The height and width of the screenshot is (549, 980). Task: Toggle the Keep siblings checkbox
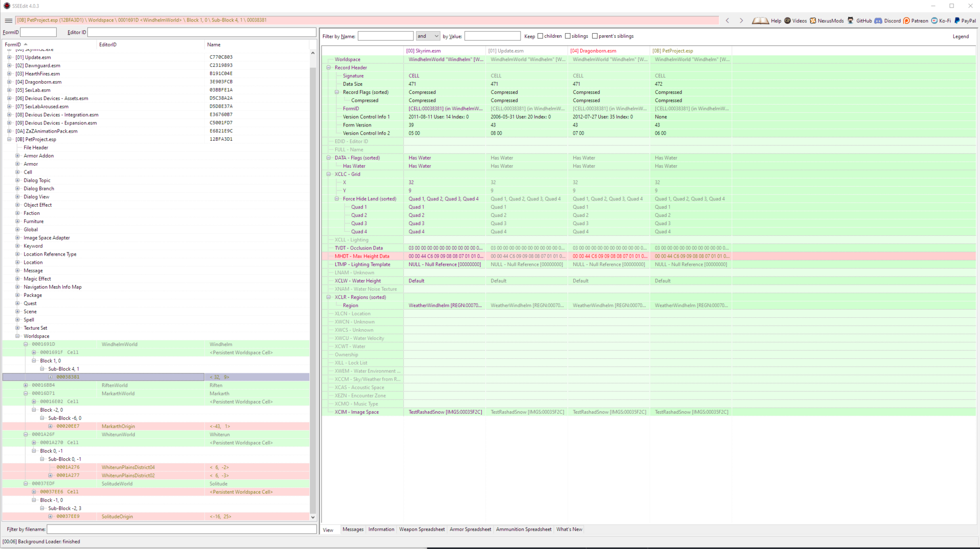[x=568, y=36]
